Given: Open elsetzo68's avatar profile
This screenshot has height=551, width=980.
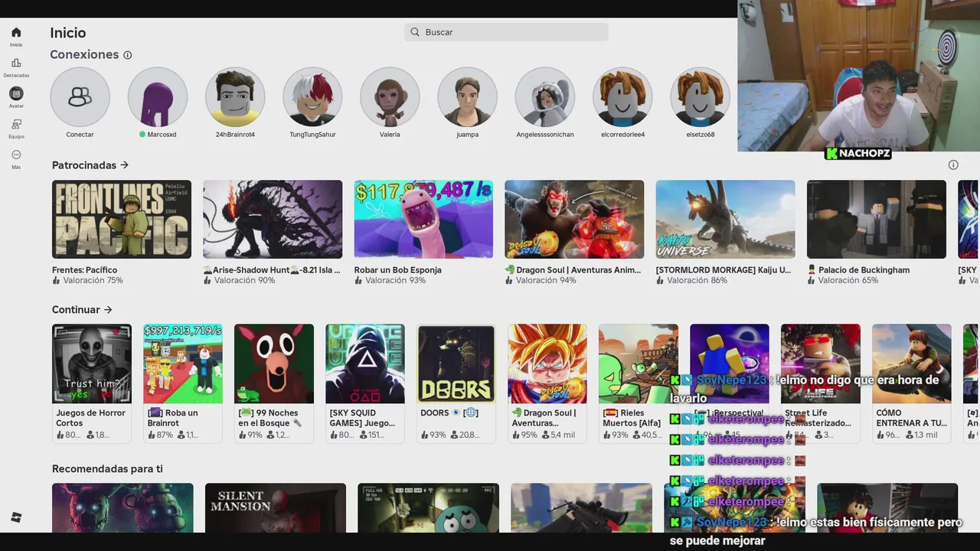Looking at the screenshot, I should (x=700, y=97).
